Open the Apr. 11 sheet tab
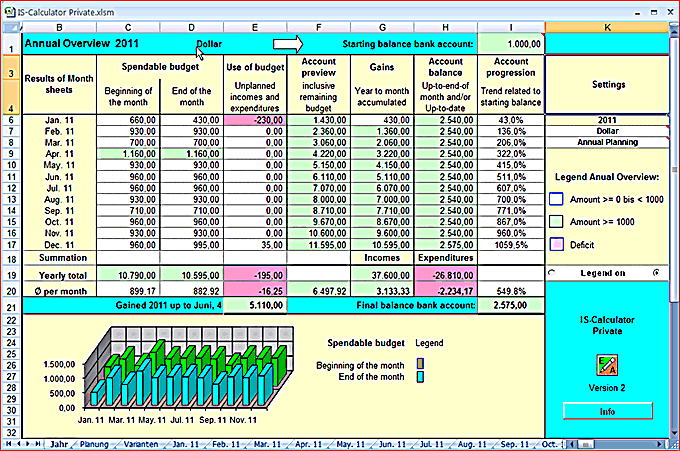Screen dimensions: 680x451 click(x=308, y=444)
